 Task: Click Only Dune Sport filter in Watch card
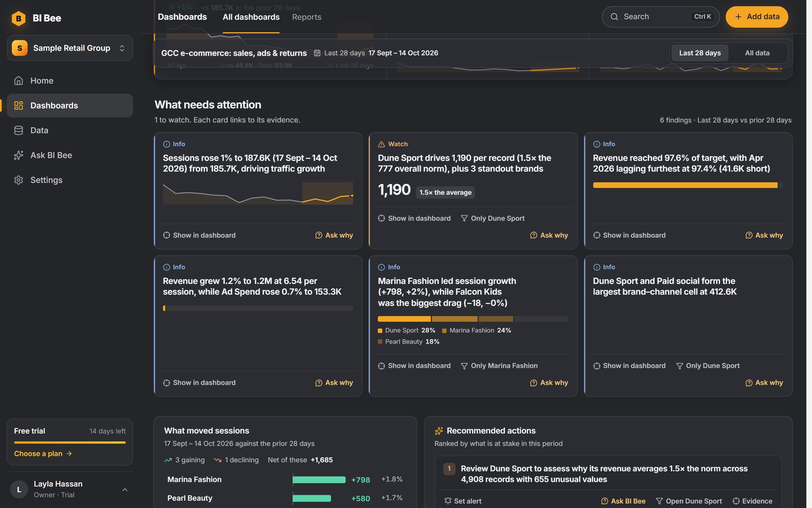tap(493, 218)
